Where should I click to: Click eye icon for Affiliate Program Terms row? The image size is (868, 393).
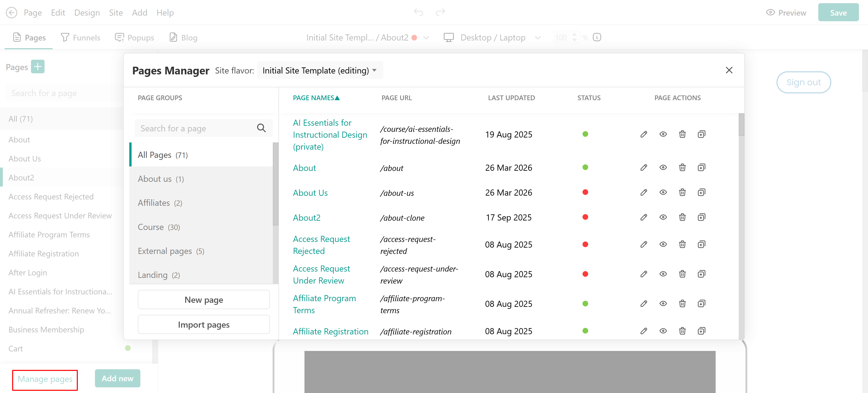click(x=663, y=304)
